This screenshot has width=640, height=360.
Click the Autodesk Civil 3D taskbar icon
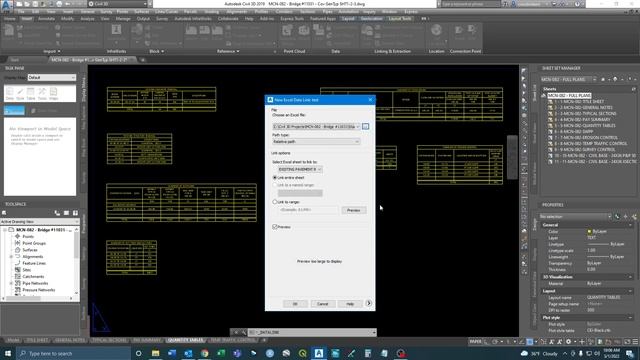pyautogui.click(x=319, y=353)
